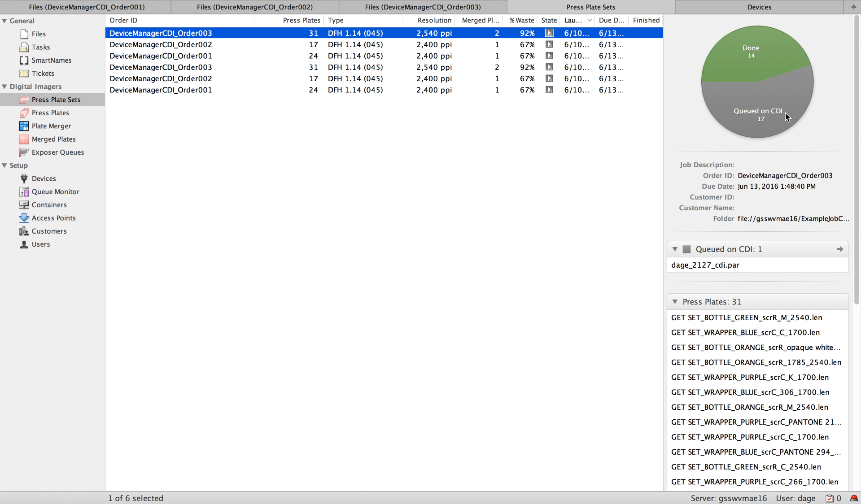Select the Exposer Queues icon
The image size is (861, 504).
(x=24, y=152)
